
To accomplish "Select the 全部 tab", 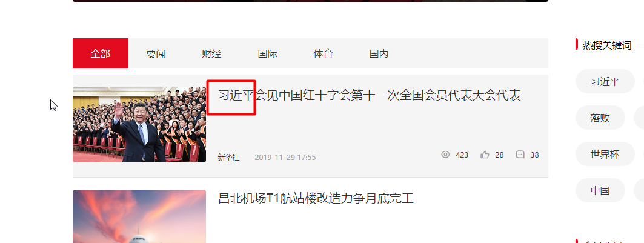I will (101, 53).
